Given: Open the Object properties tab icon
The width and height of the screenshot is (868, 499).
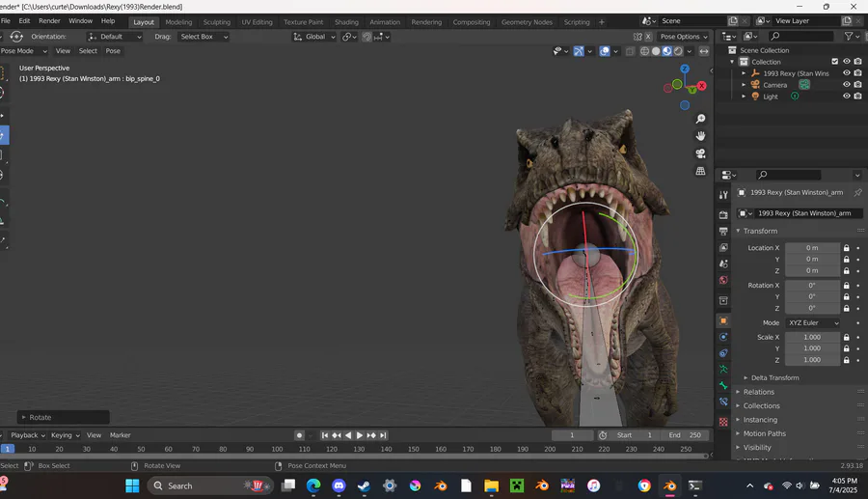Looking at the screenshot, I should 723,320.
